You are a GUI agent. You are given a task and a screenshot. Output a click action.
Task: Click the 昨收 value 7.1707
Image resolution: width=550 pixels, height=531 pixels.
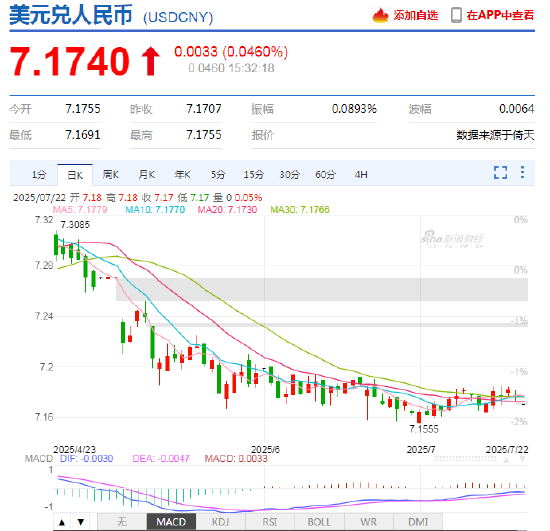pyautogui.click(x=204, y=109)
